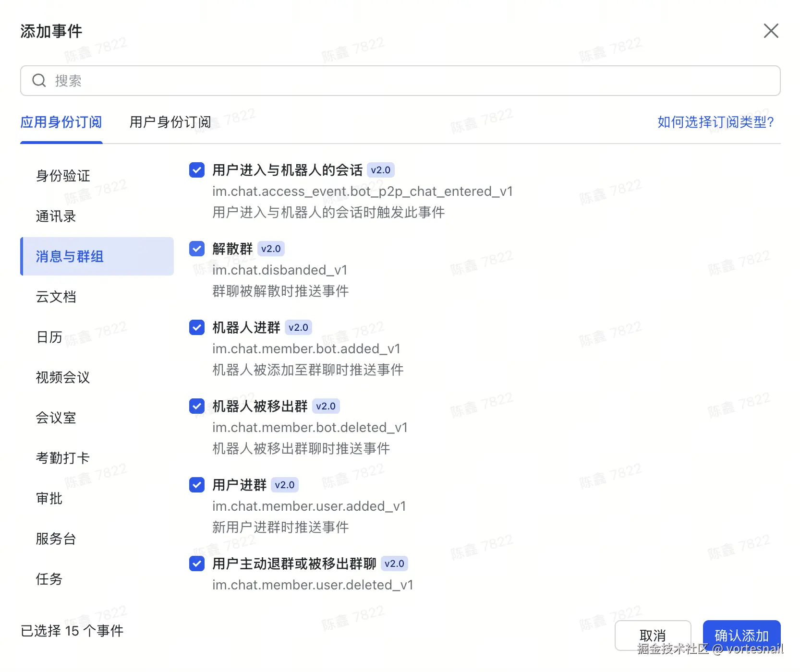Select the 身份验证 category
The height and width of the screenshot is (672, 800).
point(62,176)
